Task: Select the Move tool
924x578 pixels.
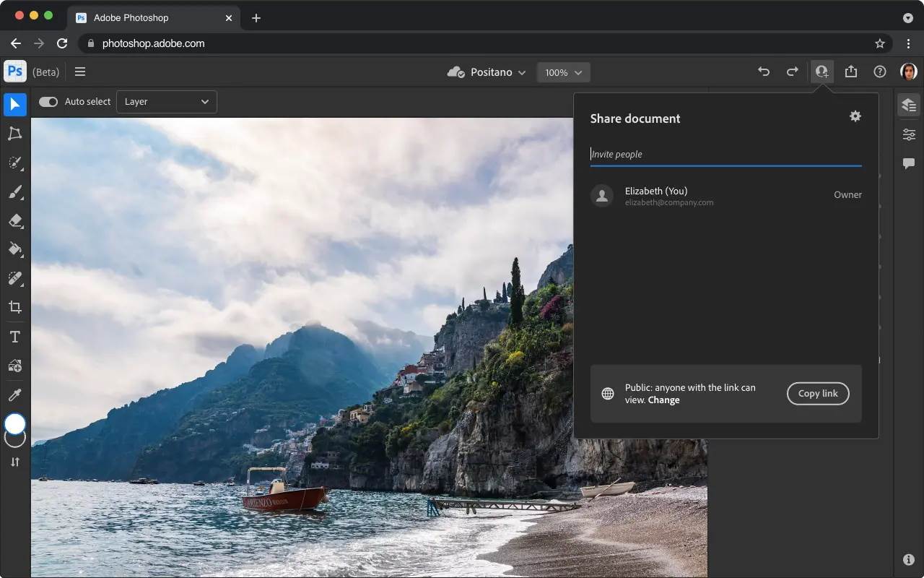Action: pos(14,105)
